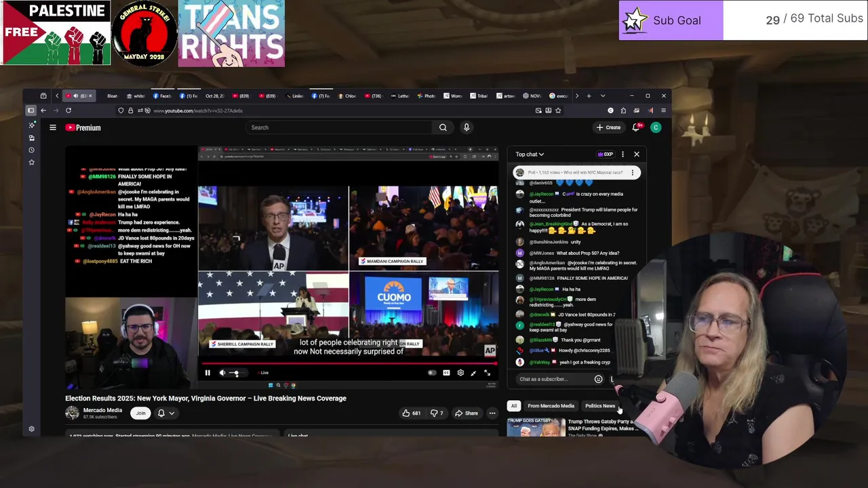
Task: Open a new browser tab with plus
Action: pyautogui.click(x=589, y=96)
